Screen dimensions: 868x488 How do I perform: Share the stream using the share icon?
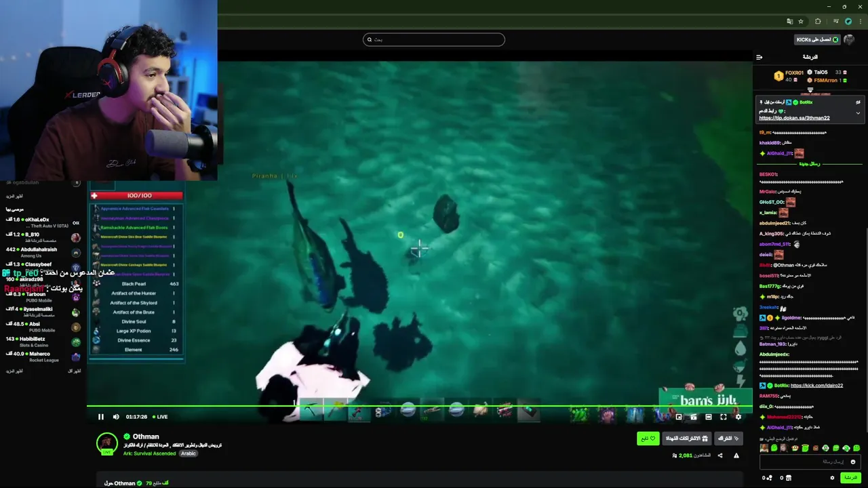coord(720,455)
